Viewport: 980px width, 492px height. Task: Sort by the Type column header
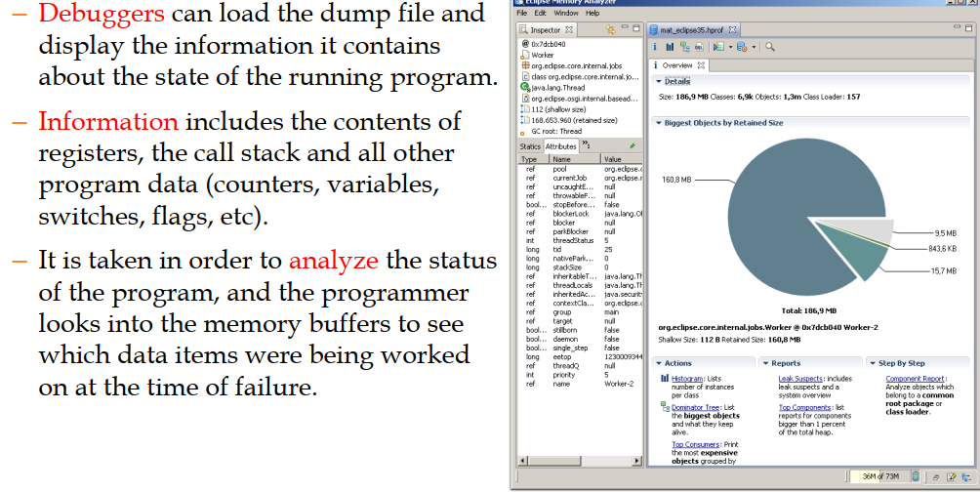pyautogui.click(x=534, y=159)
